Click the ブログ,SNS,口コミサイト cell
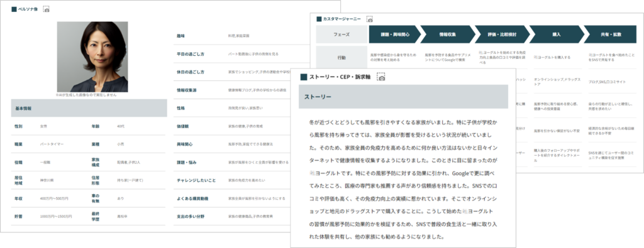The width and height of the screenshot is (644, 248). pyautogui.click(x=608, y=82)
